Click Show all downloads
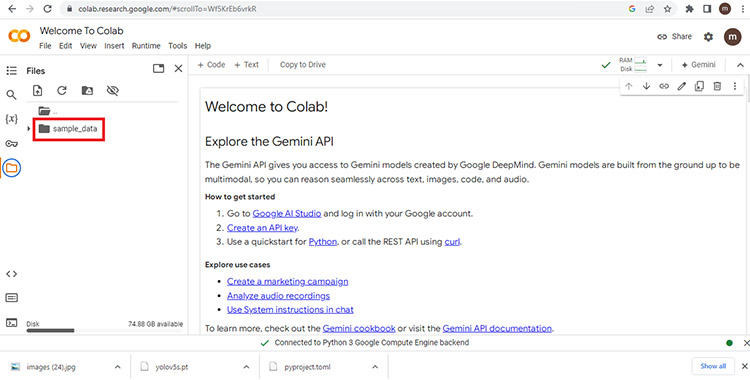The width and height of the screenshot is (750, 380). click(713, 366)
